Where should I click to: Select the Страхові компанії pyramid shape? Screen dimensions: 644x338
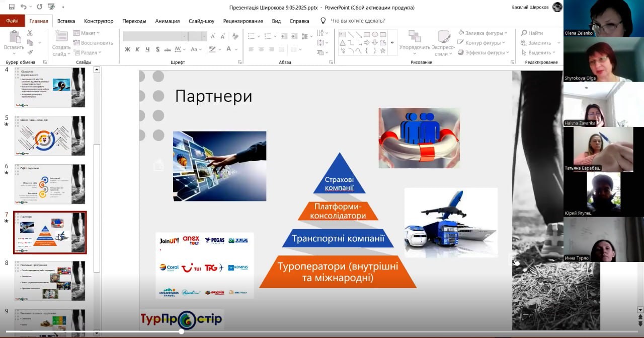coord(339,174)
